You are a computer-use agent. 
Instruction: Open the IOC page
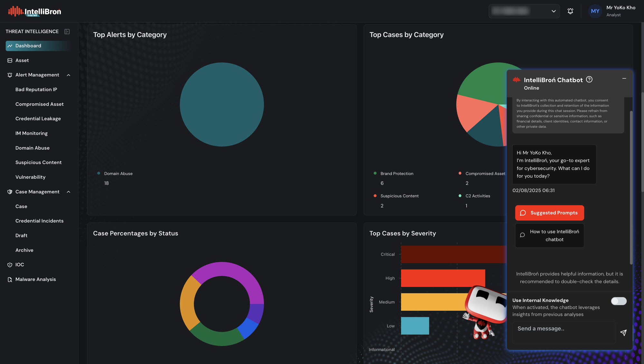click(20, 265)
